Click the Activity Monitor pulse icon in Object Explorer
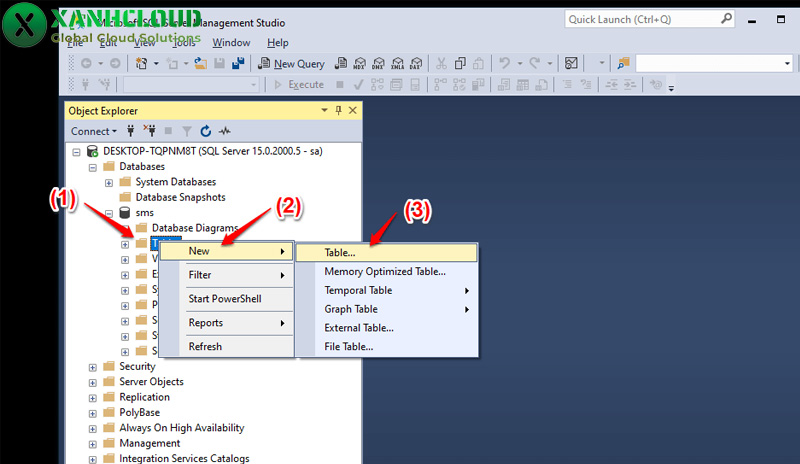This screenshot has width=800, height=464. [x=224, y=131]
